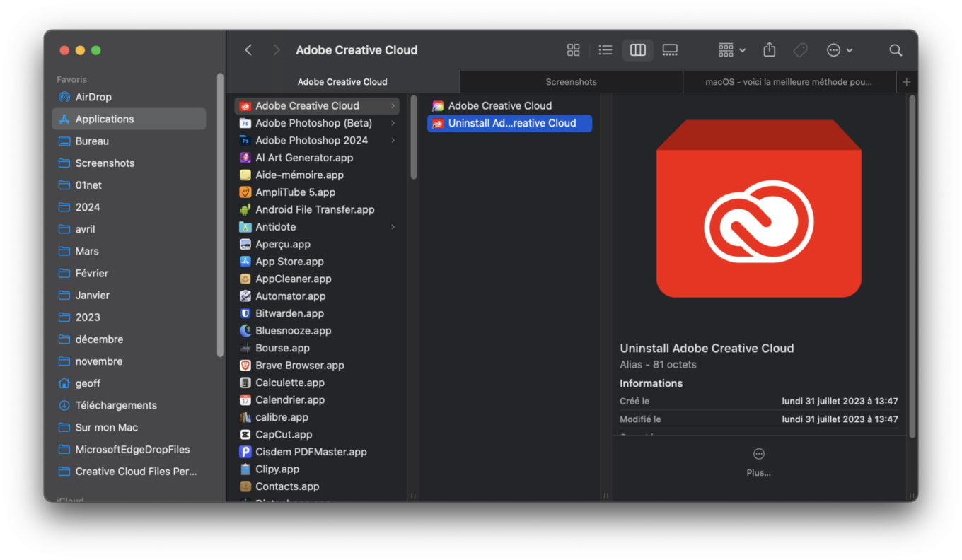
Task: Switch to gallery view in toolbar
Action: point(670,50)
